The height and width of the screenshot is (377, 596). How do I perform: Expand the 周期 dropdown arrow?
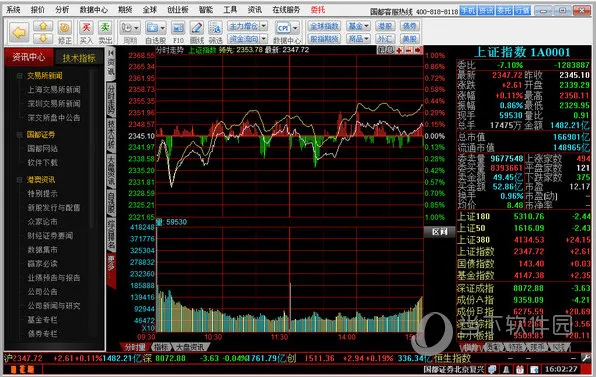tap(136, 28)
